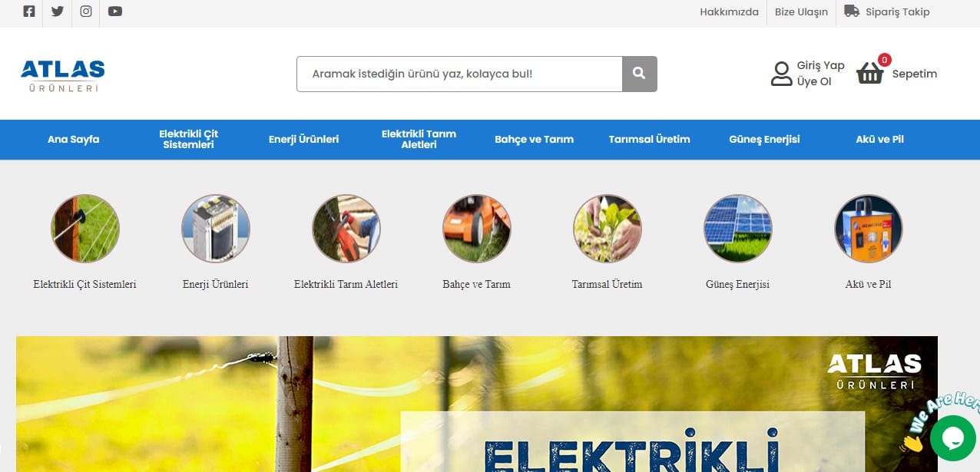
Task: Open Enerji Ürünleri in the blue navbar
Action: point(303,139)
